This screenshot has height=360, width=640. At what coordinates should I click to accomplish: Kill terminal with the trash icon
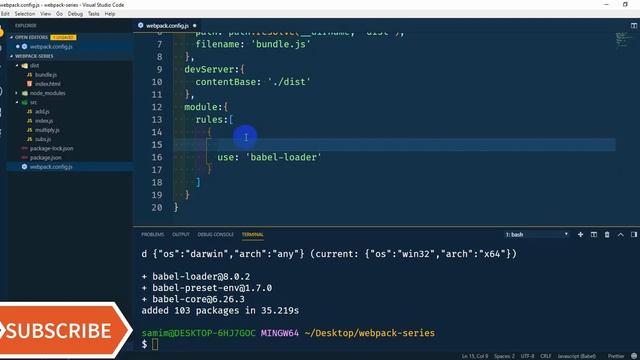tap(607, 235)
